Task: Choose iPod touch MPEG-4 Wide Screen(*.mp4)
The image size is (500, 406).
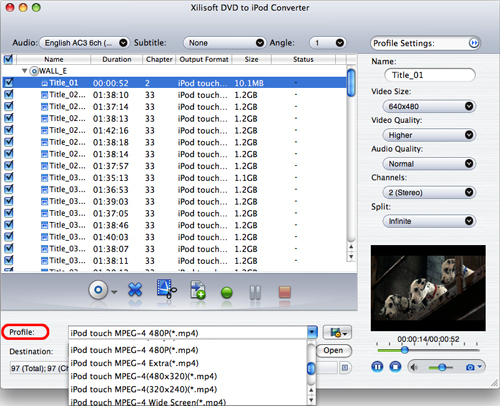Action: tap(188, 401)
